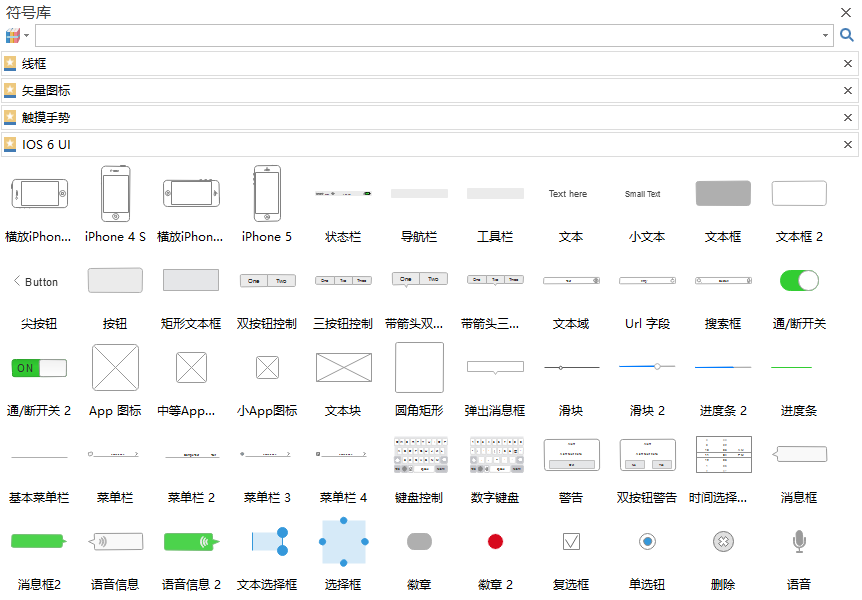Choose the 通/断开关 2 ON switch
862x600 pixels.
pyautogui.click(x=39, y=367)
